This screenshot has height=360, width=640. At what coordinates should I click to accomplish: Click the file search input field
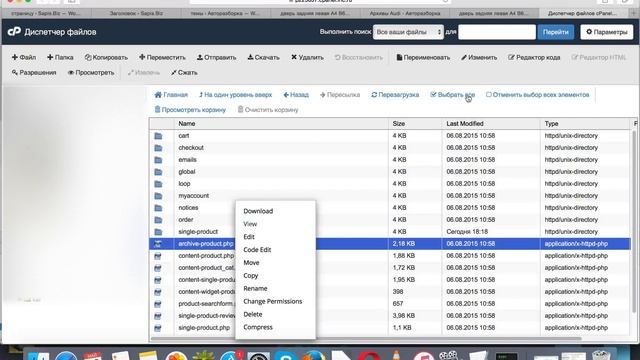pyautogui.click(x=497, y=32)
